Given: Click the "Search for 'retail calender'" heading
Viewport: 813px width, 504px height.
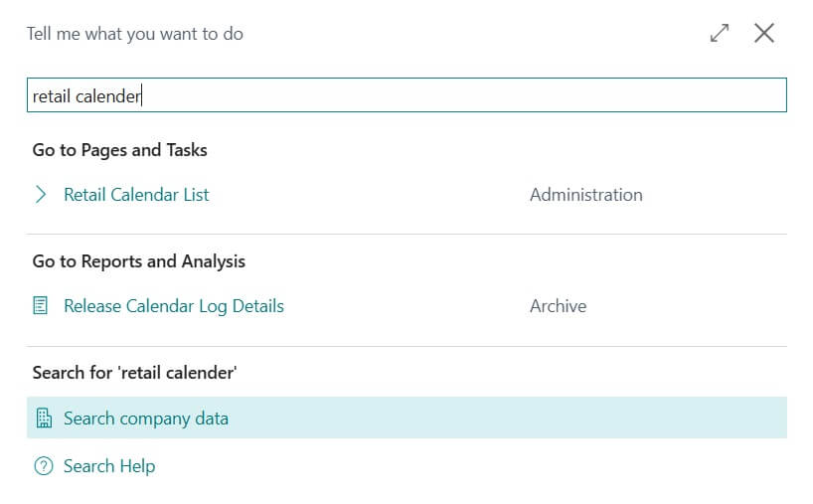Looking at the screenshot, I should 134,373.
